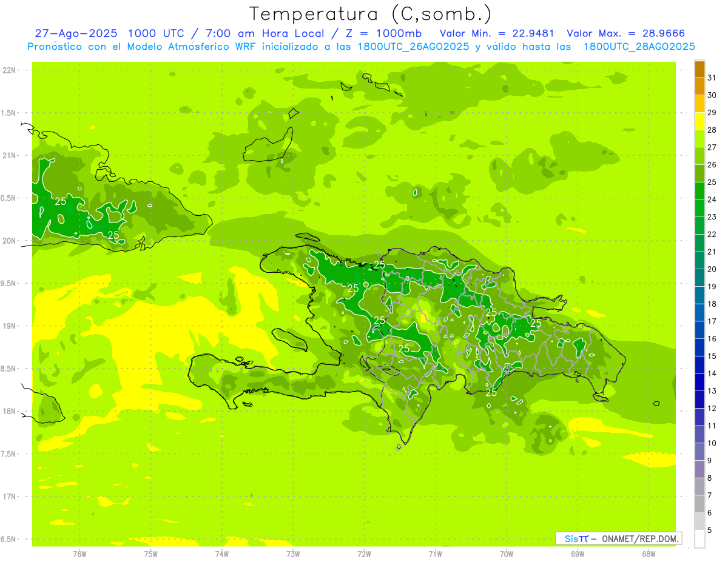
Task: Click the lime legend swatch between 27 and 28
Action: coord(699,139)
